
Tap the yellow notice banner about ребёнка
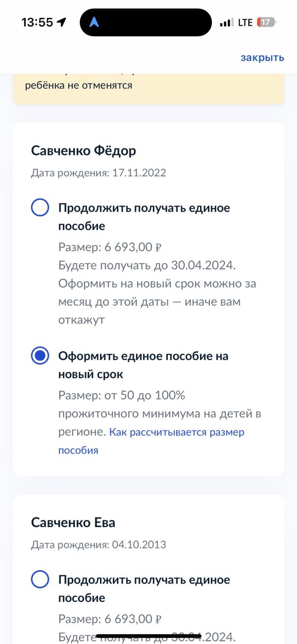click(148, 89)
